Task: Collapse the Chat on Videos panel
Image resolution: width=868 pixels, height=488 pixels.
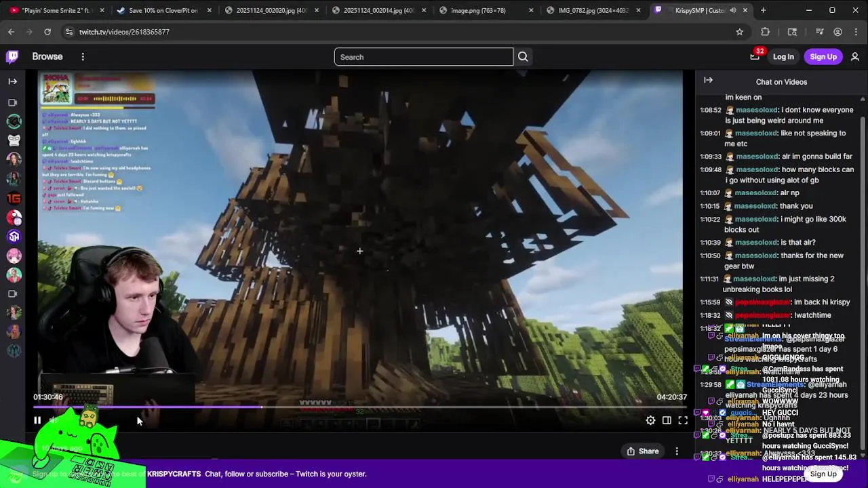Action: (x=708, y=81)
